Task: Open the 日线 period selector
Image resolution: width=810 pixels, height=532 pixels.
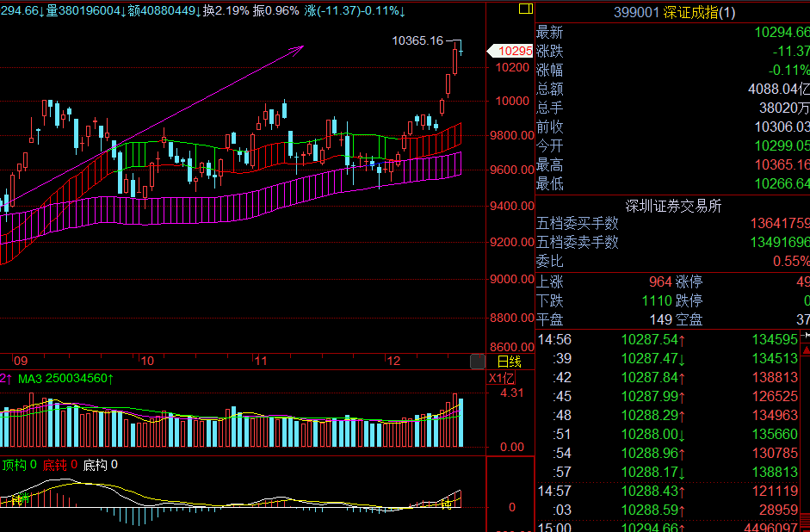Action: (x=509, y=362)
